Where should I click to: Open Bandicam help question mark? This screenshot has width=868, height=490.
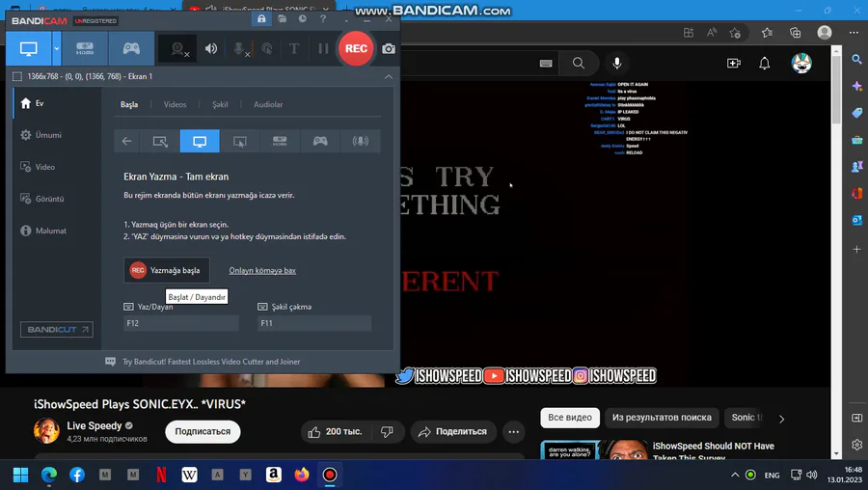[x=323, y=19]
